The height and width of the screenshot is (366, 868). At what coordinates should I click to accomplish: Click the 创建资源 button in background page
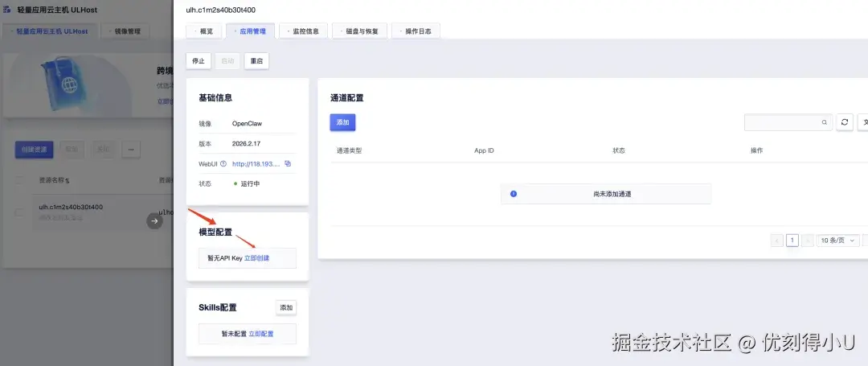34,150
